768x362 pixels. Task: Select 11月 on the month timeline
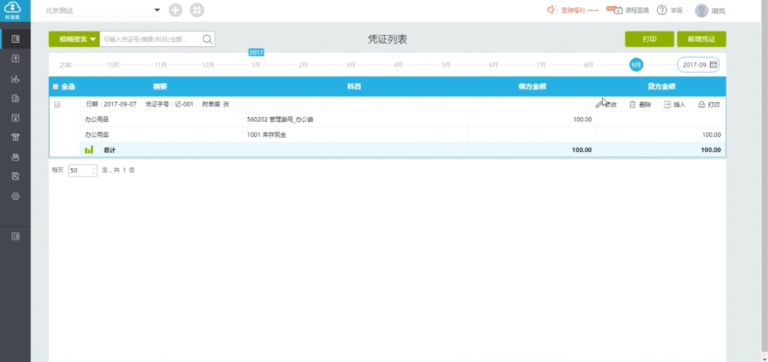pyautogui.click(x=161, y=65)
